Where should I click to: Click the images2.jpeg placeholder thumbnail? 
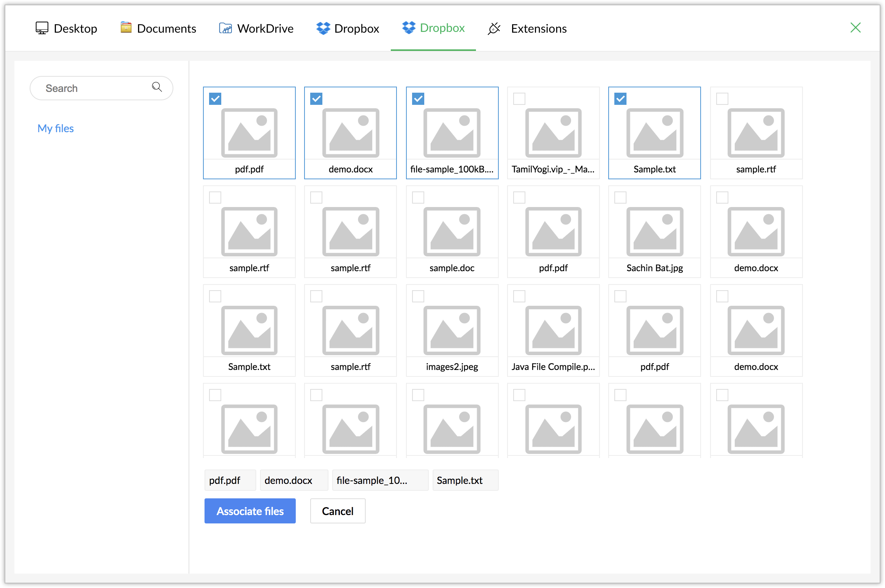tap(452, 330)
